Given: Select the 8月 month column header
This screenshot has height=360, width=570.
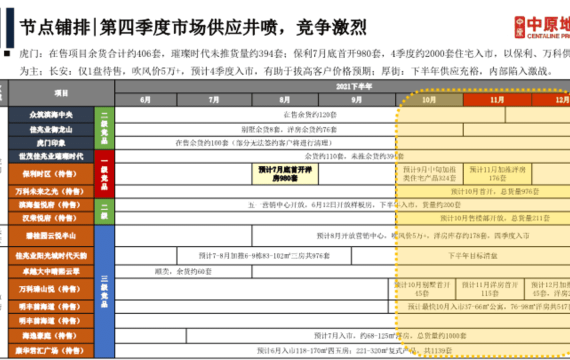Looking at the screenshot, I should 285,100.
